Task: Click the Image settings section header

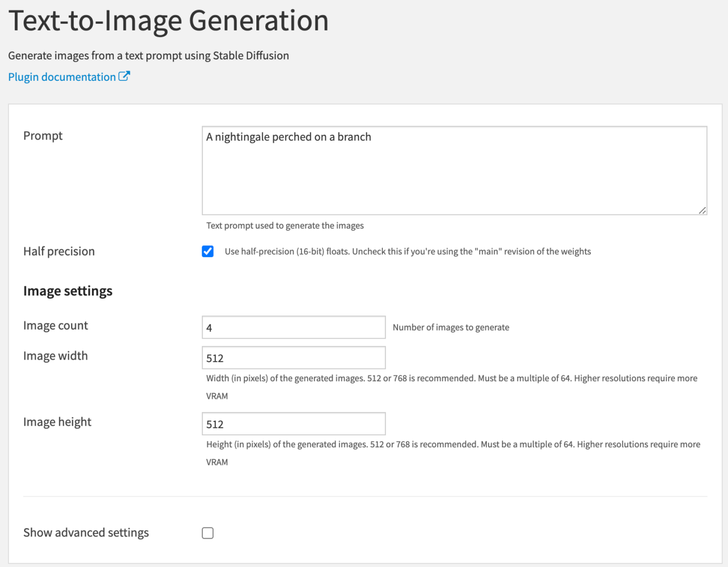Action: pyautogui.click(x=67, y=290)
